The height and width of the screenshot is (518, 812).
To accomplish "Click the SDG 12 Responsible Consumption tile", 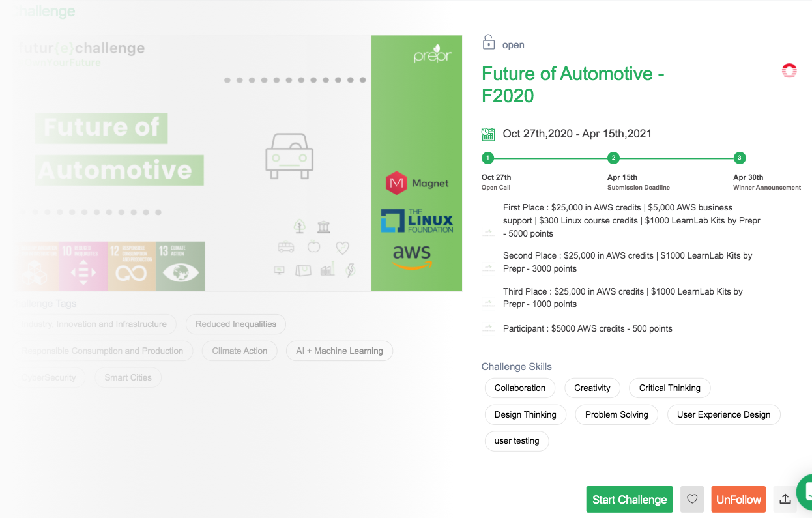I will pyautogui.click(x=132, y=266).
